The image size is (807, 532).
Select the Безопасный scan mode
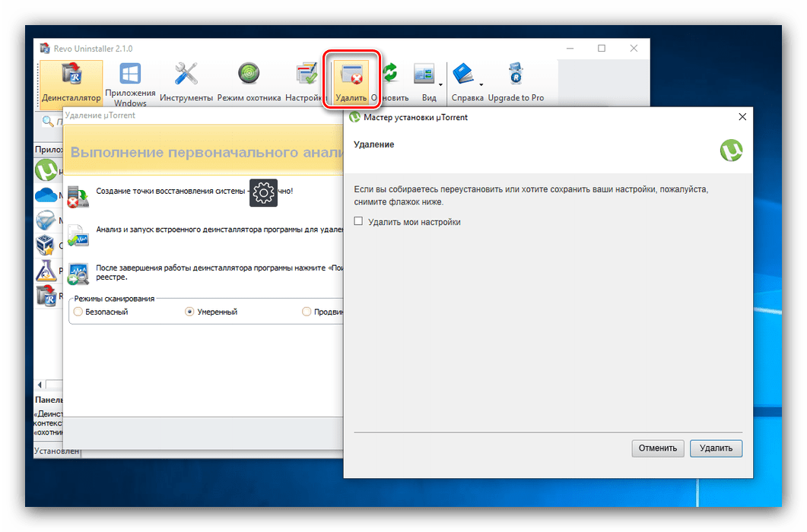click(x=78, y=312)
